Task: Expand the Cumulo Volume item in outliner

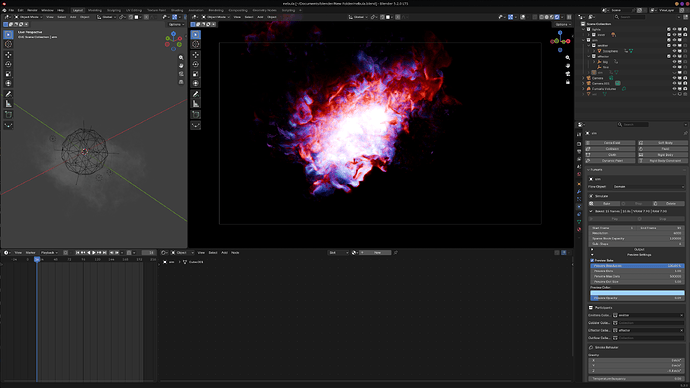Action: click(x=584, y=89)
